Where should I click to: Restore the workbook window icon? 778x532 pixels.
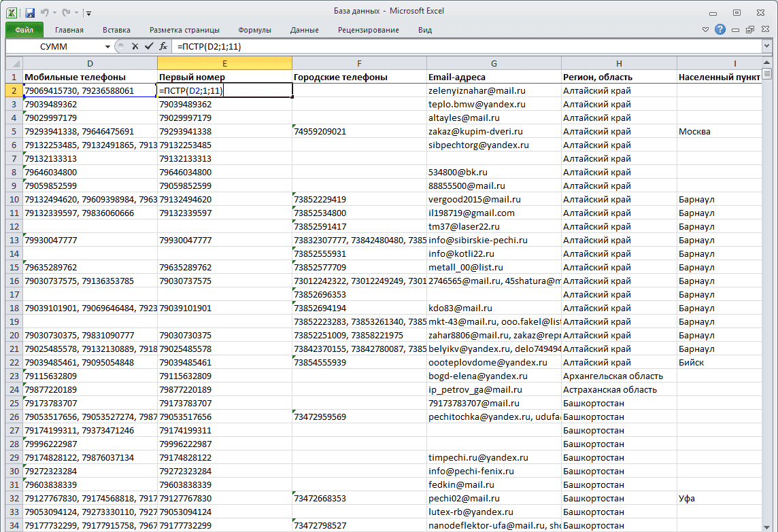point(749,30)
